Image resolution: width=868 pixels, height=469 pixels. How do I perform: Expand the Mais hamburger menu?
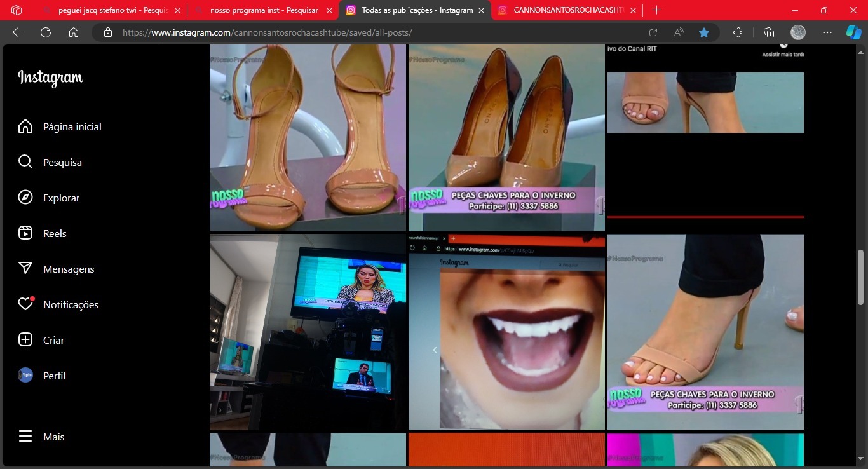pos(25,437)
